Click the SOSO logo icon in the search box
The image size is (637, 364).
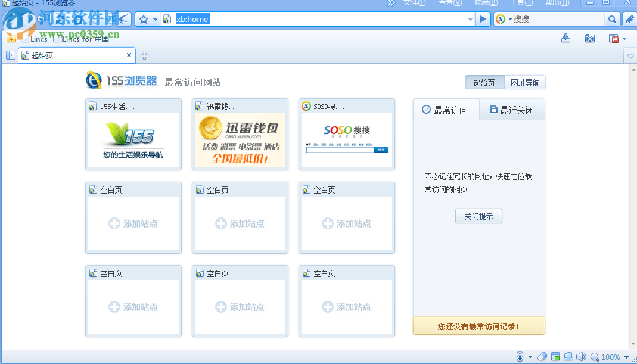point(501,19)
